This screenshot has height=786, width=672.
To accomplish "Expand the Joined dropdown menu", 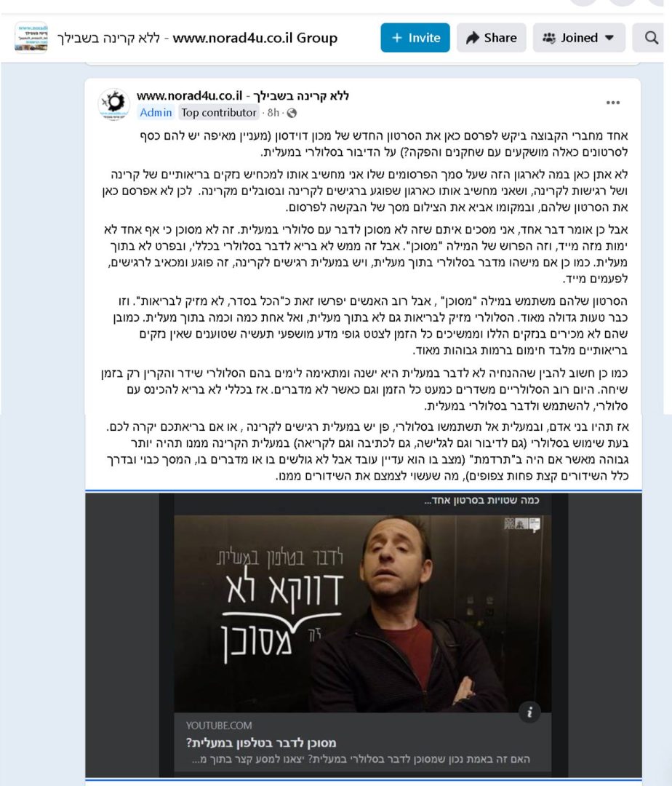I will 579,38.
